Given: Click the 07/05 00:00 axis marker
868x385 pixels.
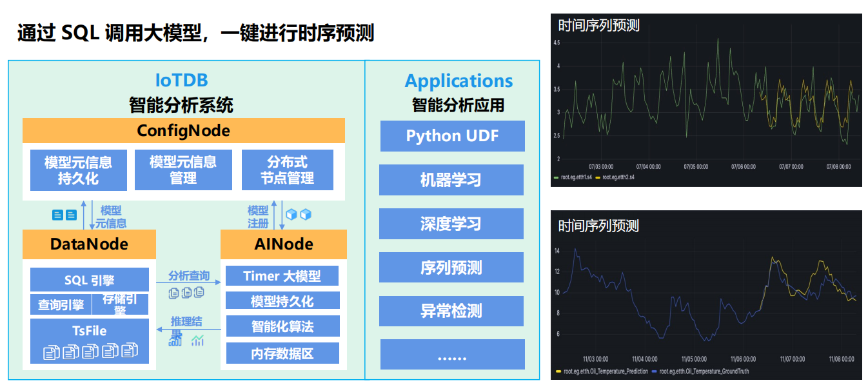Looking at the screenshot, I should coord(696,166).
